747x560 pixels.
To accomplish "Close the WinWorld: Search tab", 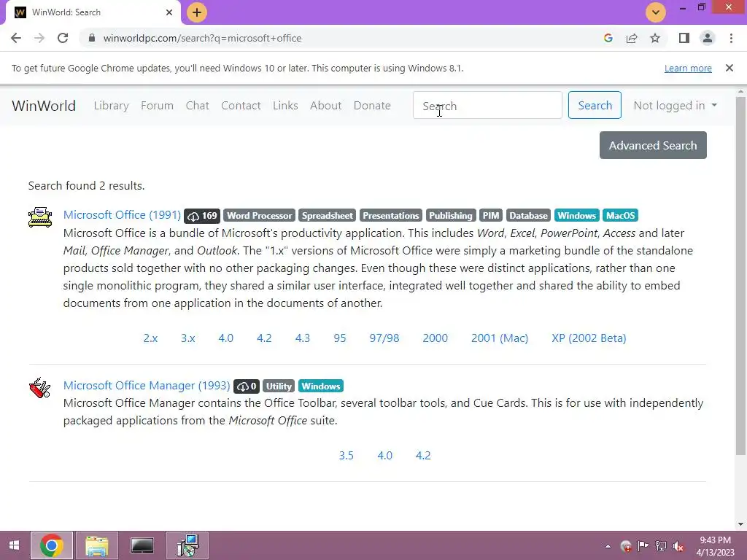I will point(169,12).
